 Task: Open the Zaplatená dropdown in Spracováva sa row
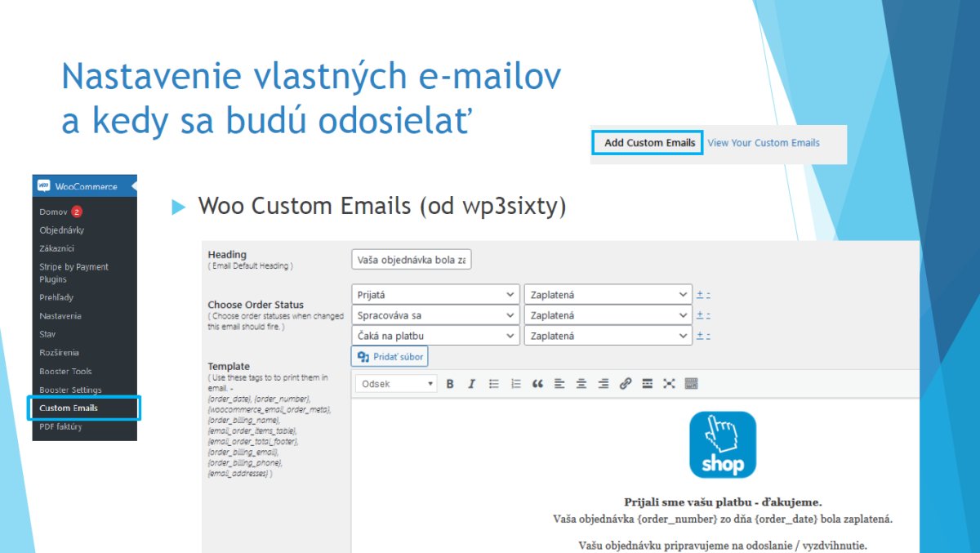point(608,315)
